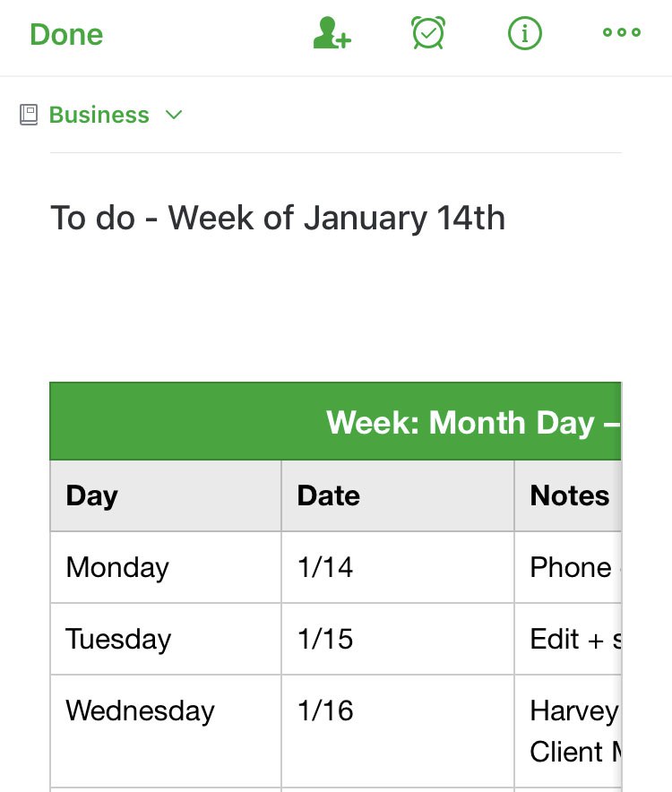Tap the Notes cell starting with 'Phone'
The image size is (672, 792).
pyautogui.click(x=568, y=567)
